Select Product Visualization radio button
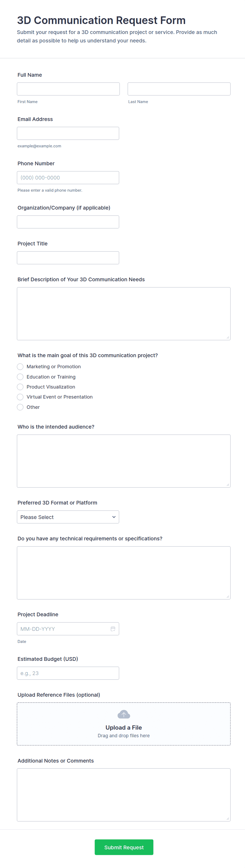The height and width of the screenshot is (868, 245). (20, 387)
